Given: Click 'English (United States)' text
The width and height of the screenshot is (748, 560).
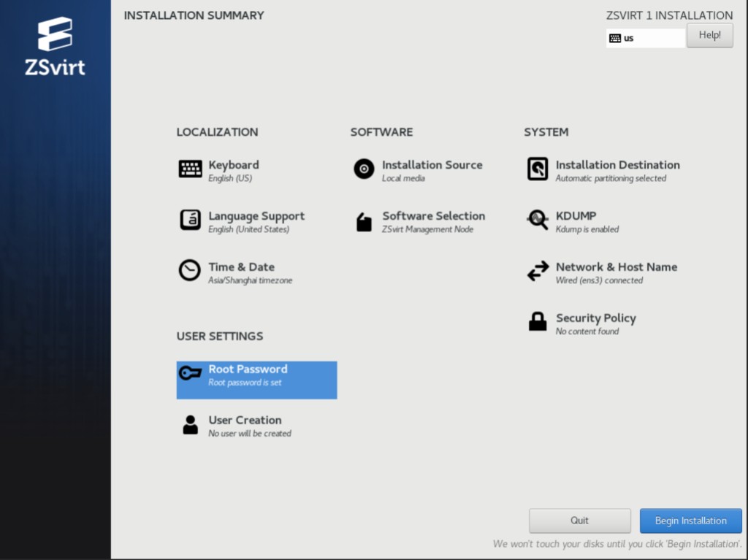Looking at the screenshot, I should pyautogui.click(x=249, y=229).
